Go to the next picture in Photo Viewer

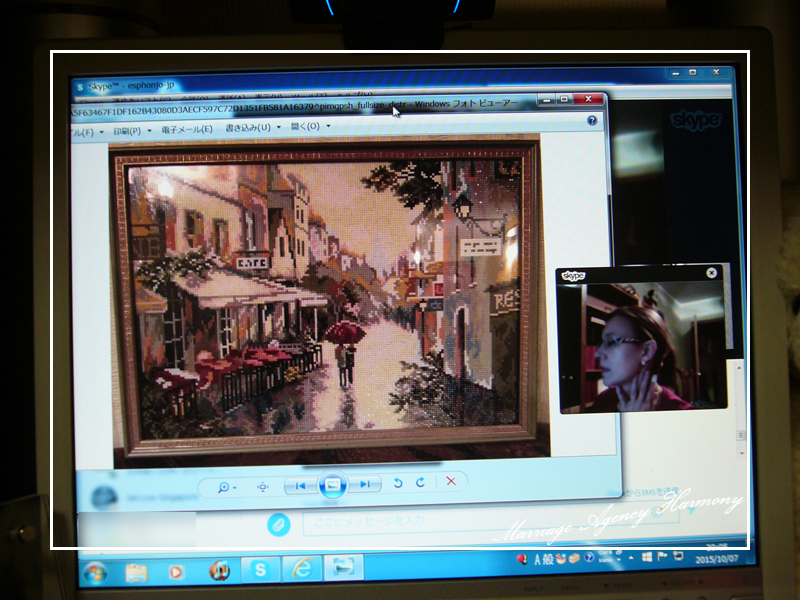tap(364, 484)
